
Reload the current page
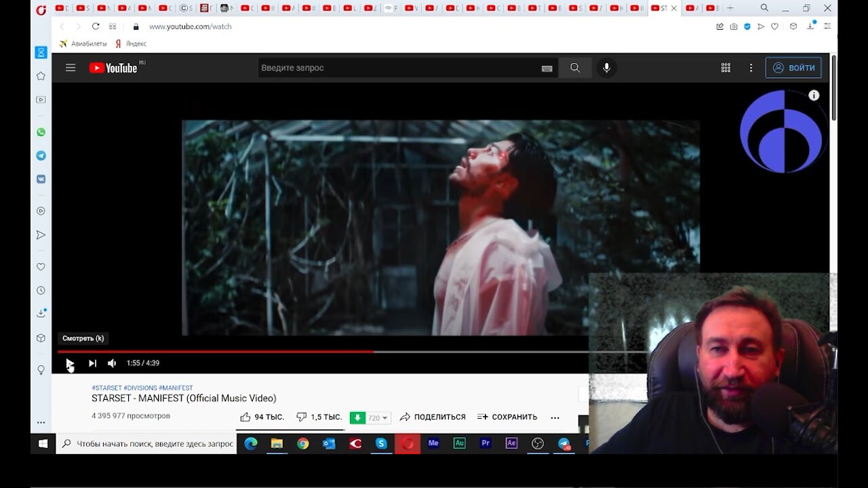(x=96, y=26)
